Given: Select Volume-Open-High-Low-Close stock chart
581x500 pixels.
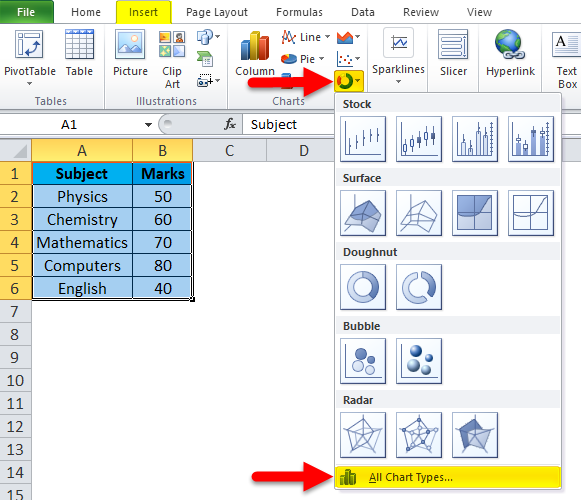Looking at the screenshot, I should click(531, 139).
